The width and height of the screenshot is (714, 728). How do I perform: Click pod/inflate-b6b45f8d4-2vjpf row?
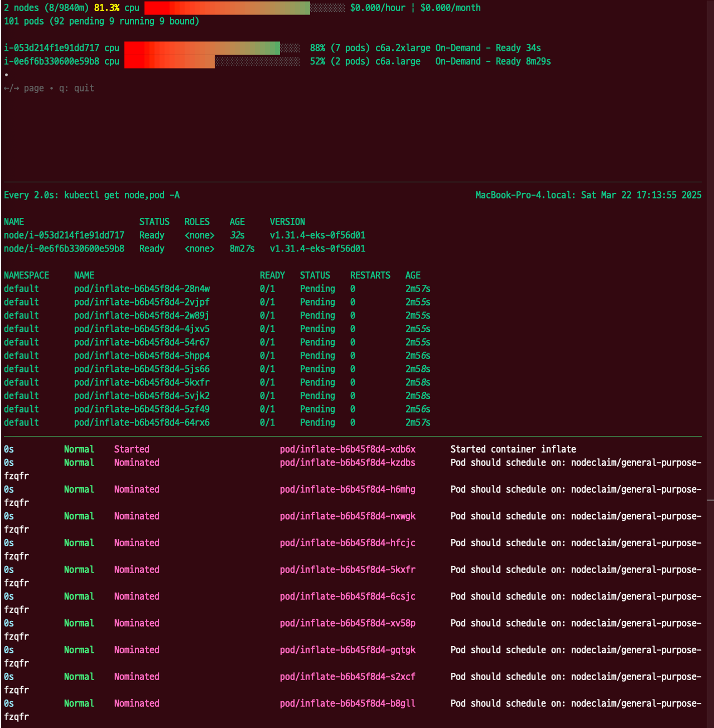tap(217, 302)
